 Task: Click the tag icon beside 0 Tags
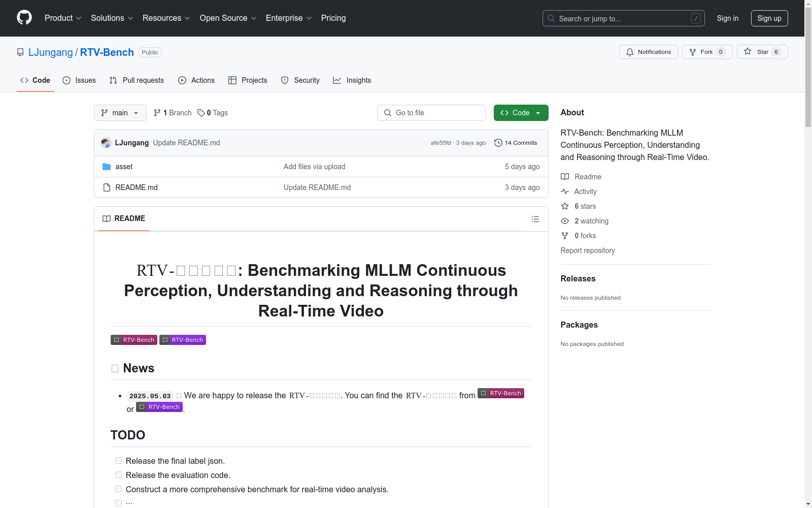pyautogui.click(x=201, y=113)
